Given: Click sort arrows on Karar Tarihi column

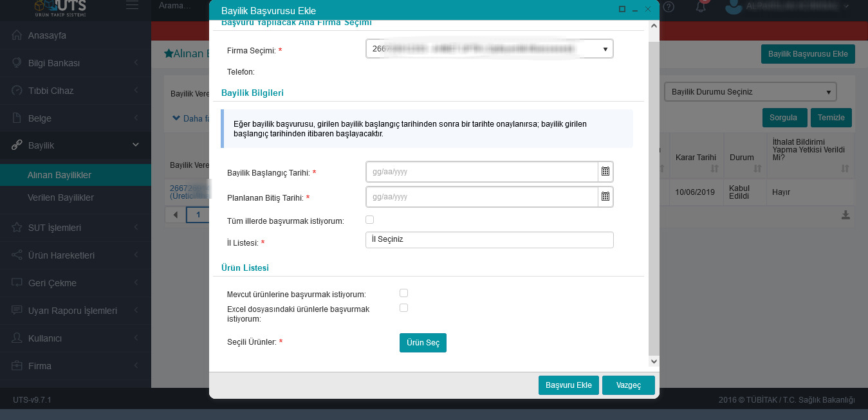Looking at the screenshot, I should [x=714, y=169].
